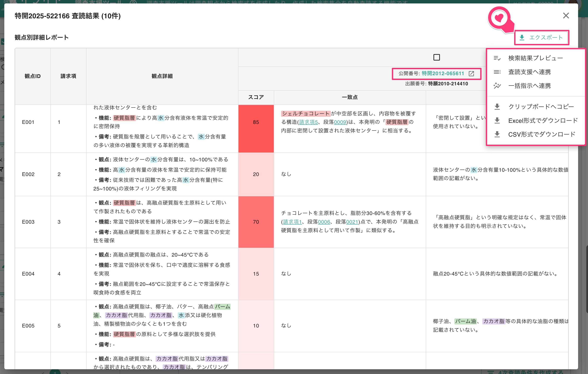Select 検索結果プレビュー from the export menu

pos(535,58)
